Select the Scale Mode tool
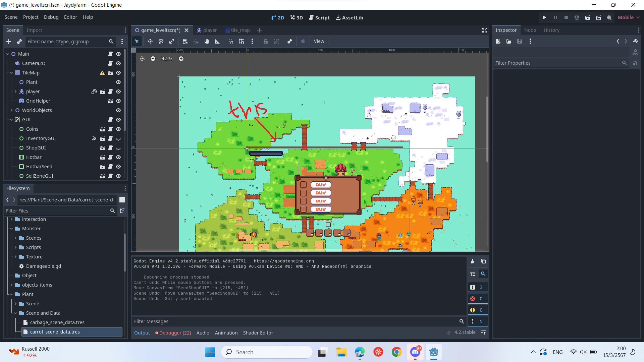Screen dimensions: 644x362 click(x=172, y=41)
